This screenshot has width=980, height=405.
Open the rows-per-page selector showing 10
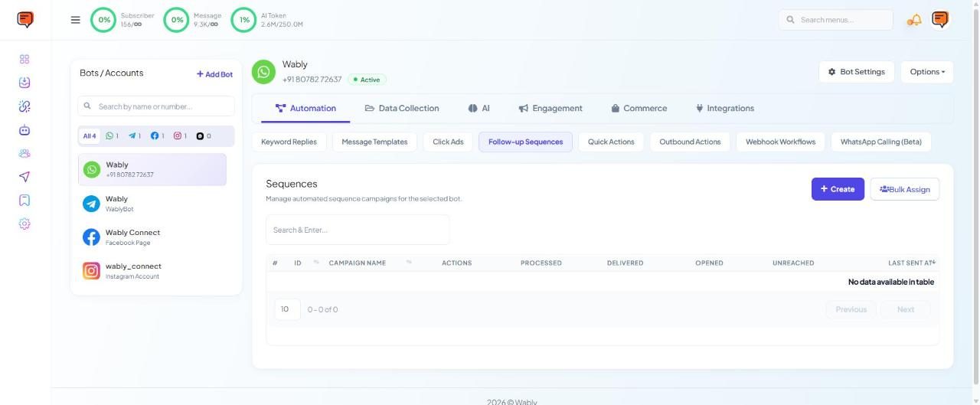pos(287,309)
